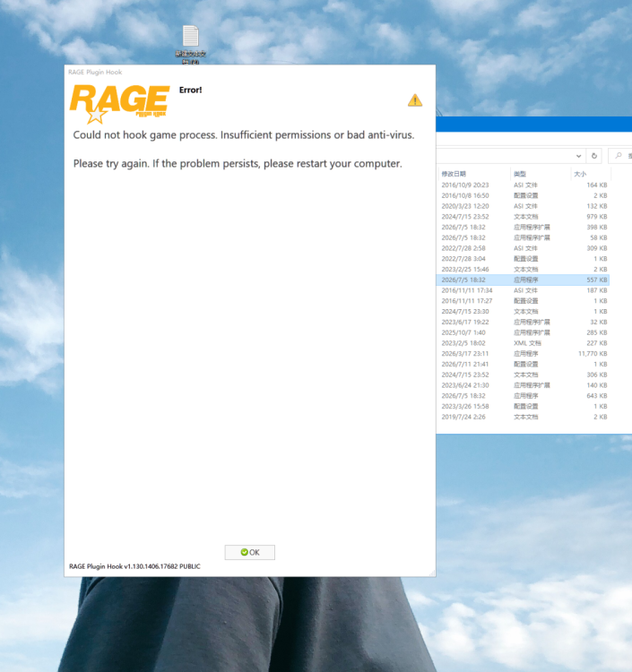The height and width of the screenshot is (672, 632).
Task: Select the 227 KB XML document row
Action: pos(523,343)
